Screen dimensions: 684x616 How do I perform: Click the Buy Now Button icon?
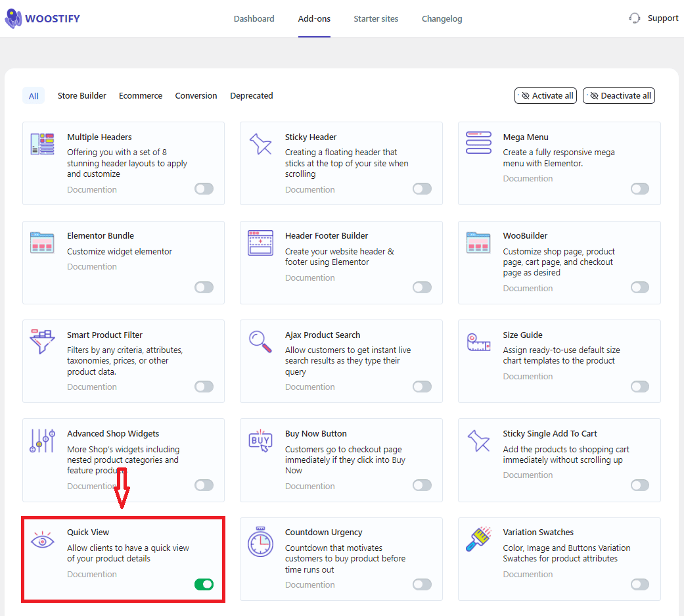(260, 440)
